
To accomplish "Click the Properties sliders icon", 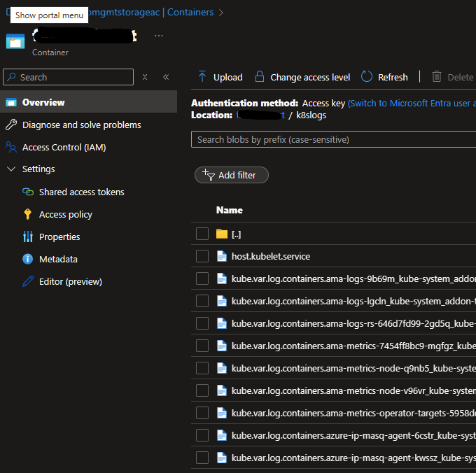I will 28,236.
